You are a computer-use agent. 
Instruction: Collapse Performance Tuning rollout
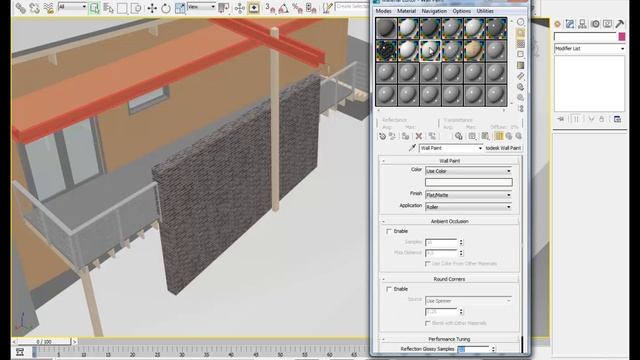pyautogui.click(x=449, y=339)
